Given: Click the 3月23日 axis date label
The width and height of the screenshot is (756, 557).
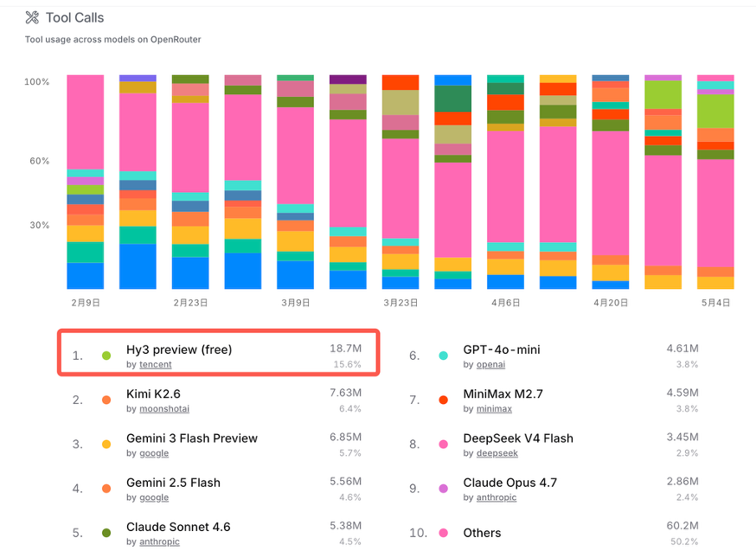Looking at the screenshot, I should tap(400, 303).
